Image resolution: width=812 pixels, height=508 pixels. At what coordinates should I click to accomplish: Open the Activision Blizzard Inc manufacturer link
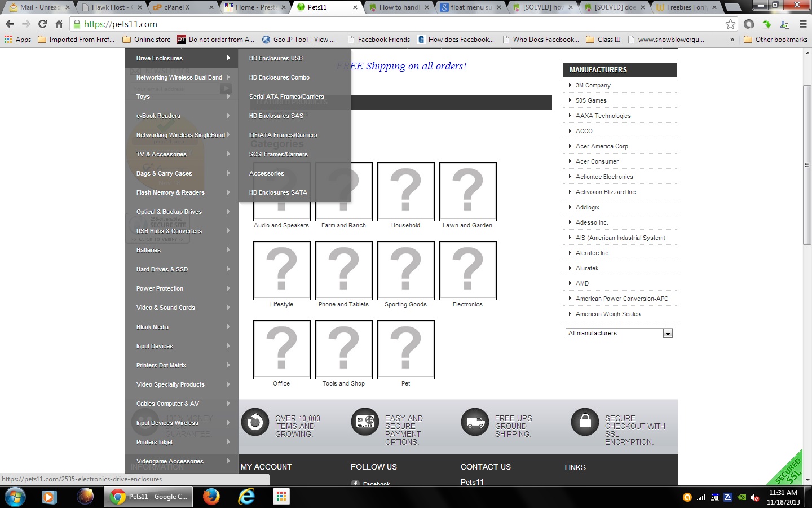point(606,192)
